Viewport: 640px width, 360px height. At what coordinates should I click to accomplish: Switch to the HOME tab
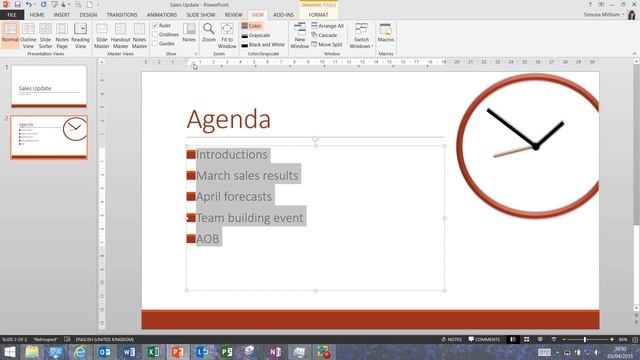(x=37, y=15)
